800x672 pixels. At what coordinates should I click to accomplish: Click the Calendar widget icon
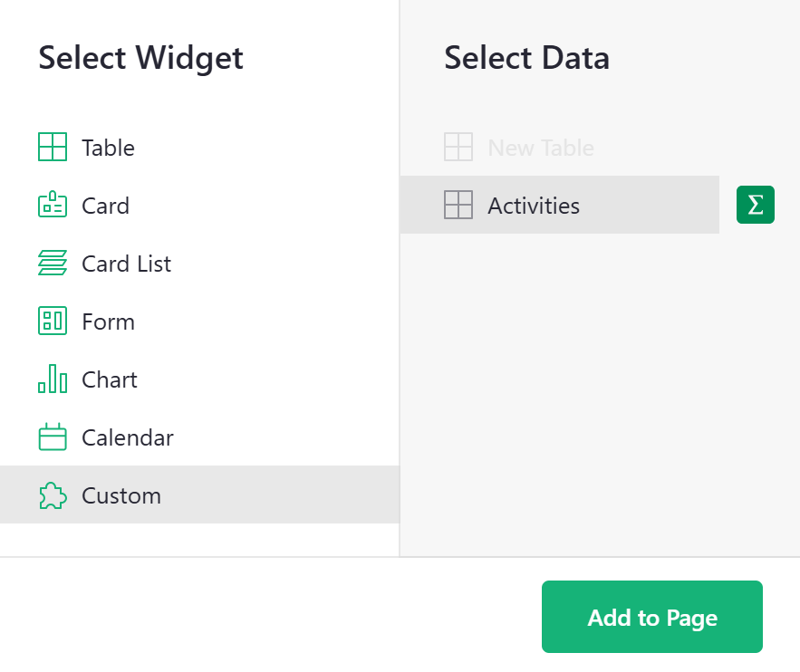[53, 437]
